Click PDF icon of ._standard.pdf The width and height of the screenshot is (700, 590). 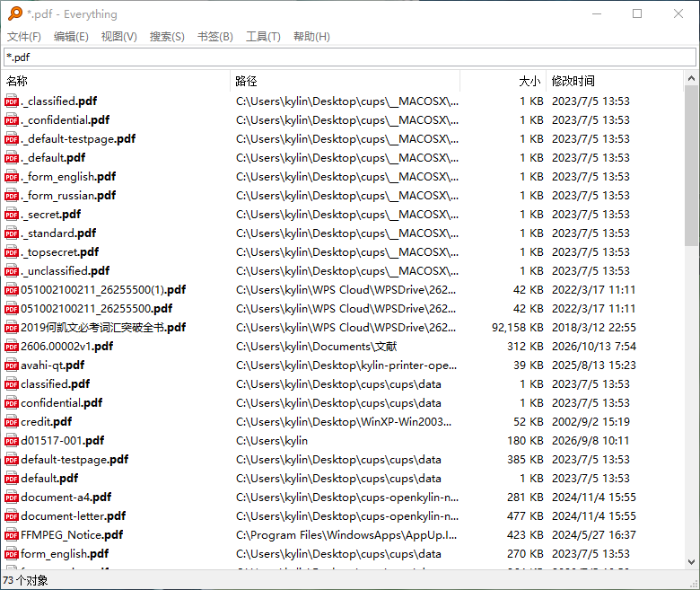(12, 233)
